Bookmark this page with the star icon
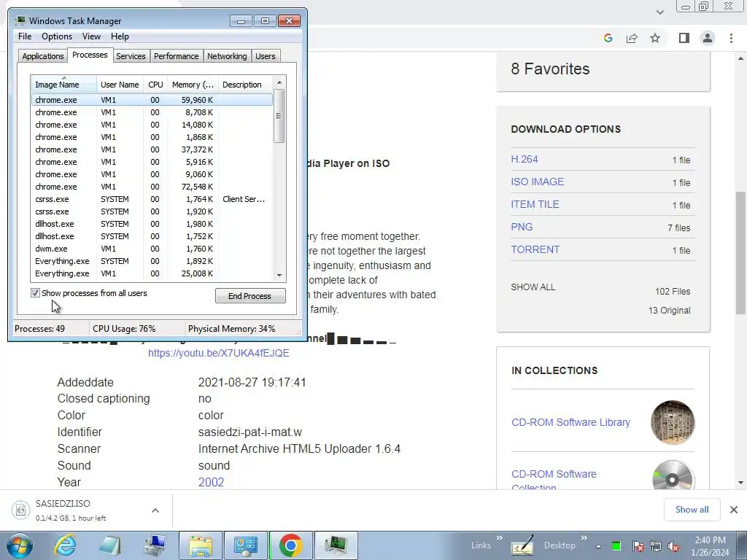The height and width of the screenshot is (560, 747). tap(655, 38)
